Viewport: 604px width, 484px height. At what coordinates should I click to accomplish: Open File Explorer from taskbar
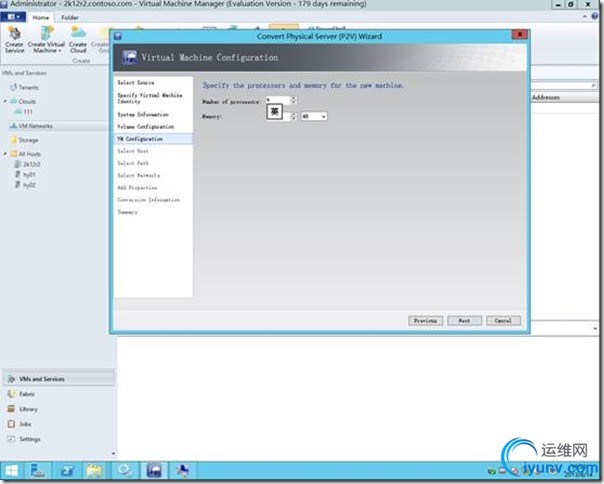pyautogui.click(x=94, y=471)
